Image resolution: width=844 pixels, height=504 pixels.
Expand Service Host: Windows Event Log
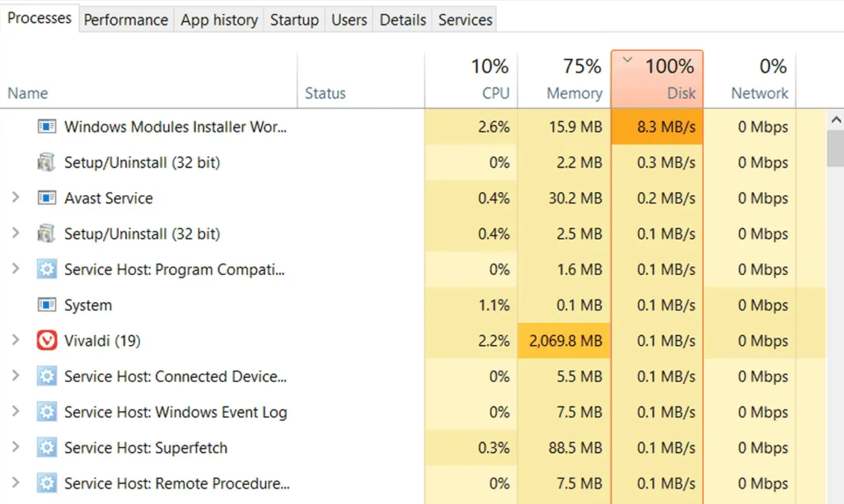(15, 413)
